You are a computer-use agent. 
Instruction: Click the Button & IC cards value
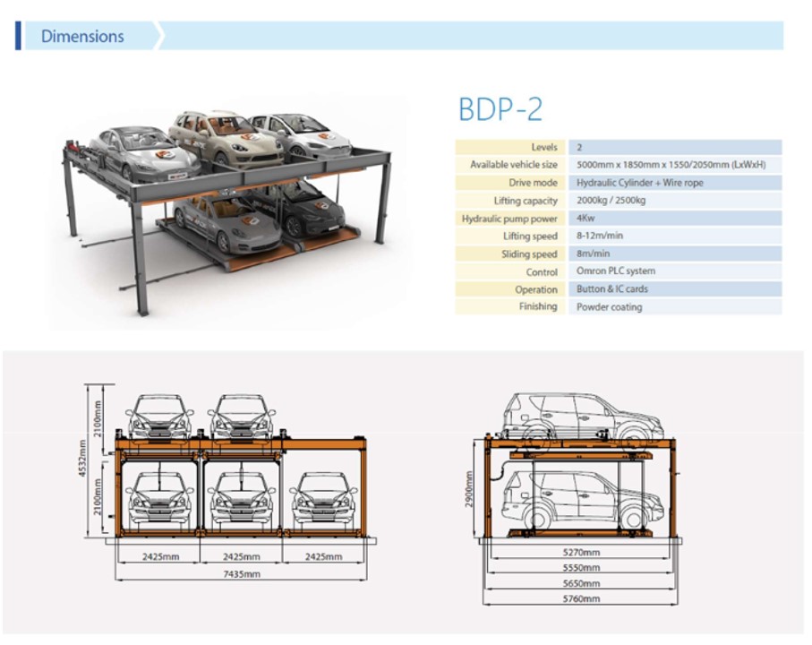coord(612,289)
